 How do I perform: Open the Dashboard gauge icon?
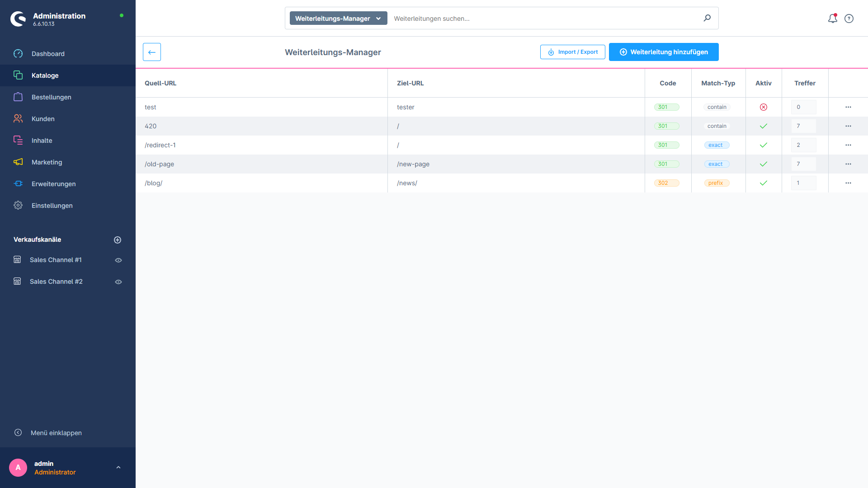pyautogui.click(x=18, y=54)
